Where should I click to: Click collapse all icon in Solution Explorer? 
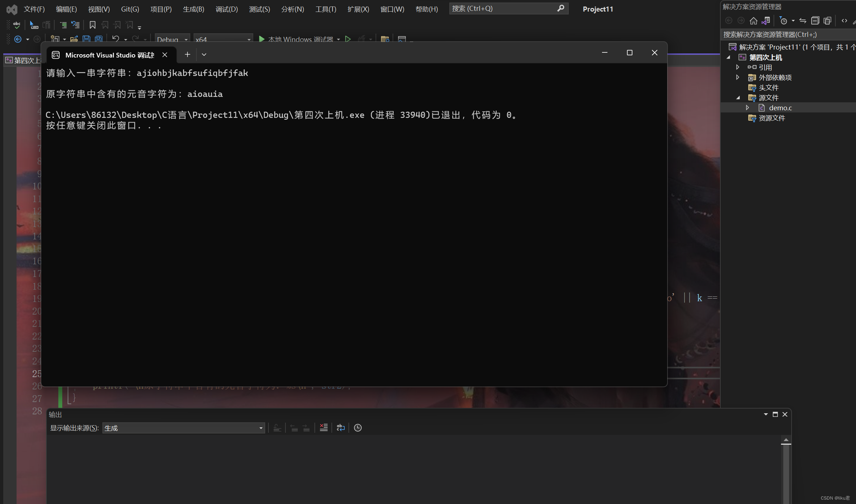point(815,21)
